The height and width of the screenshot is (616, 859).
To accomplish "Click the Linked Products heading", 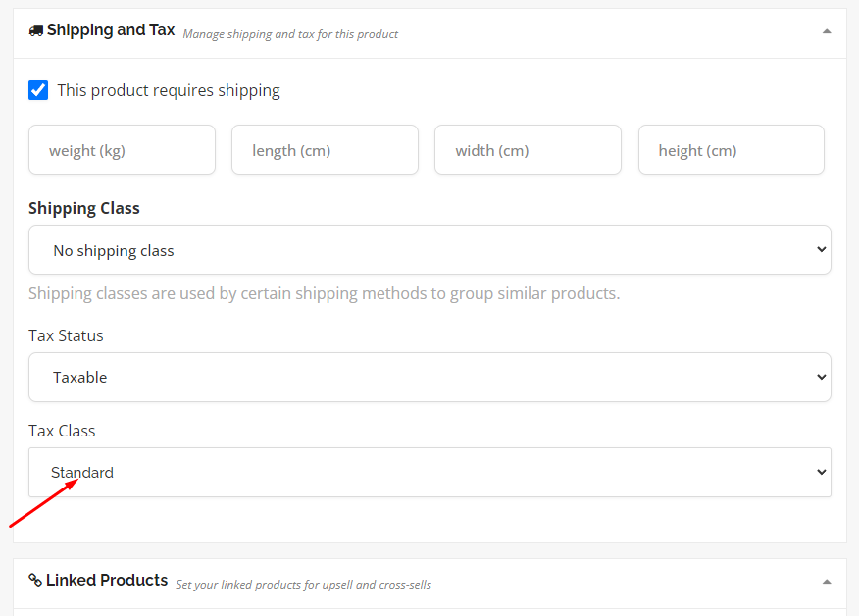I will (x=107, y=580).
